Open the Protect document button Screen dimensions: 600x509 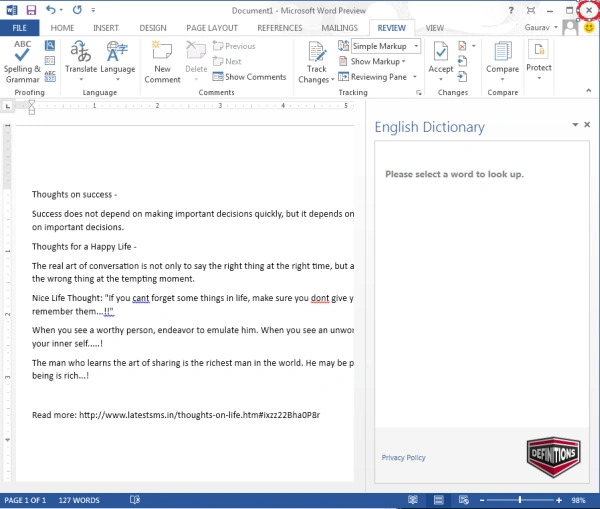[539, 60]
